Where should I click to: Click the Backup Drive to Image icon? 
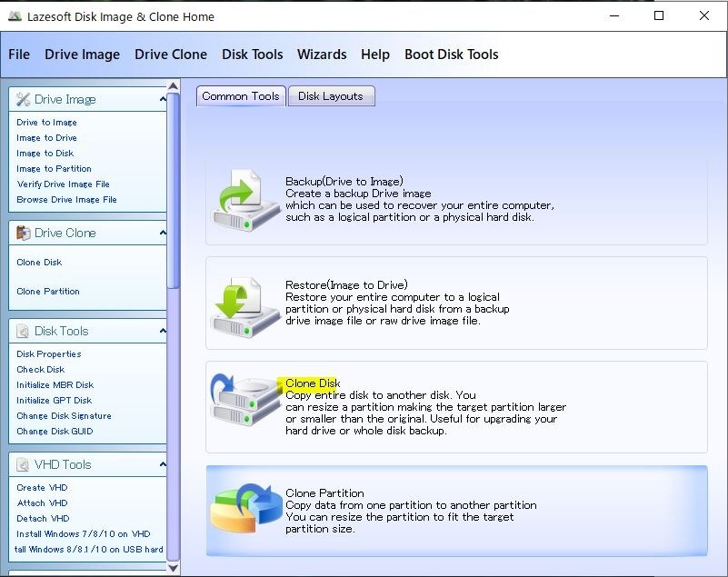[245, 200]
